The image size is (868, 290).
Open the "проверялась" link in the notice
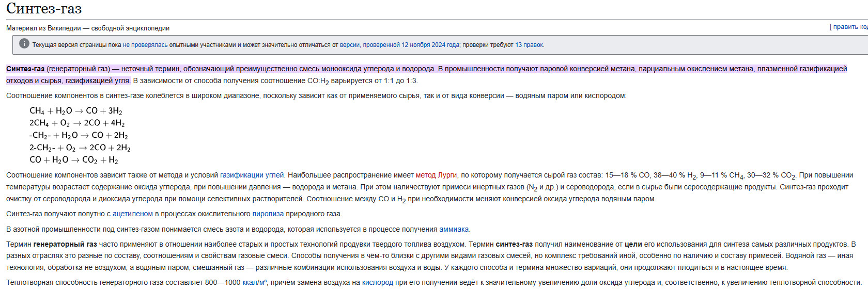[149, 45]
